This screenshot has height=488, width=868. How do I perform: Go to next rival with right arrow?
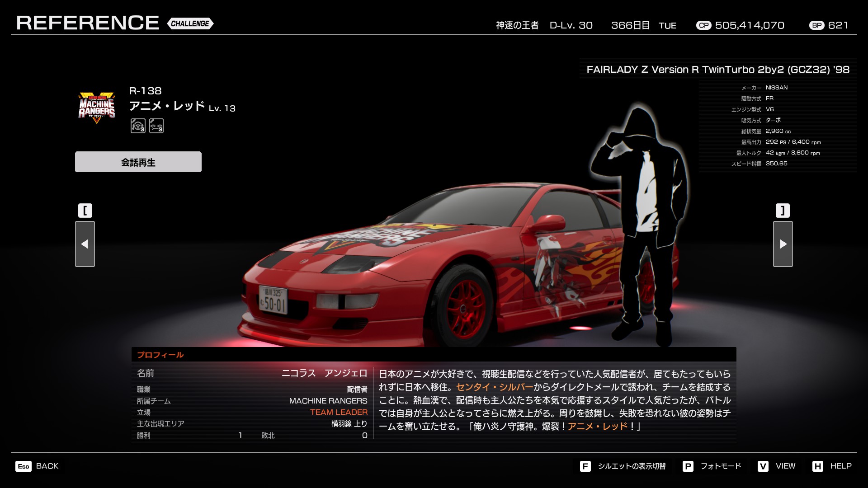[x=783, y=244]
